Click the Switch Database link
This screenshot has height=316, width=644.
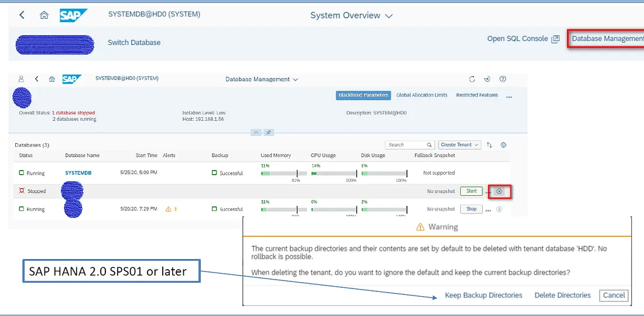pos(134,42)
